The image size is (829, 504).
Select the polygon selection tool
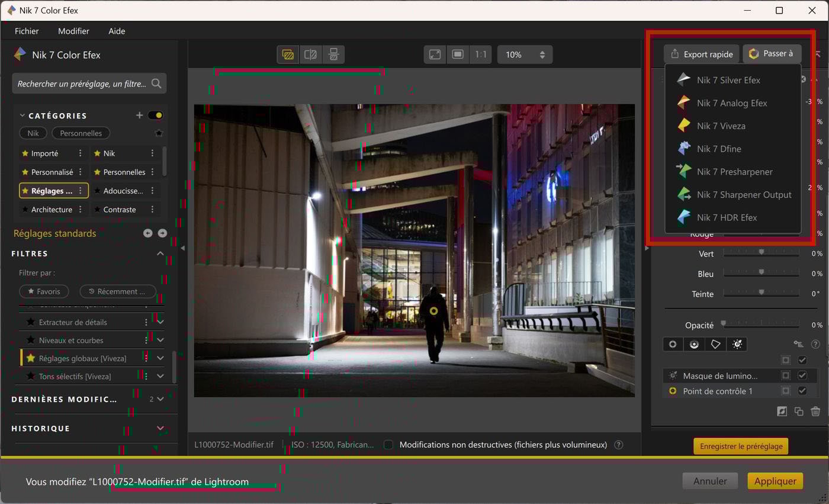pos(715,344)
